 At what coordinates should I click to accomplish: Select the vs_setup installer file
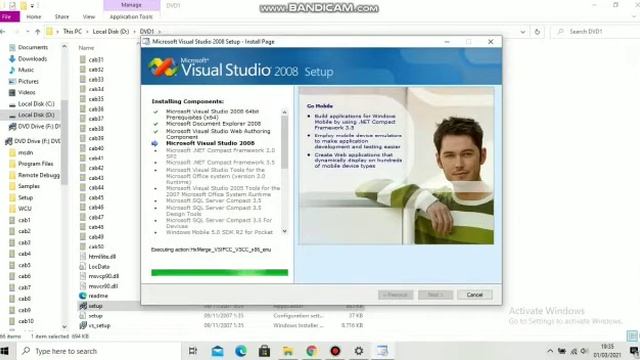point(99,325)
